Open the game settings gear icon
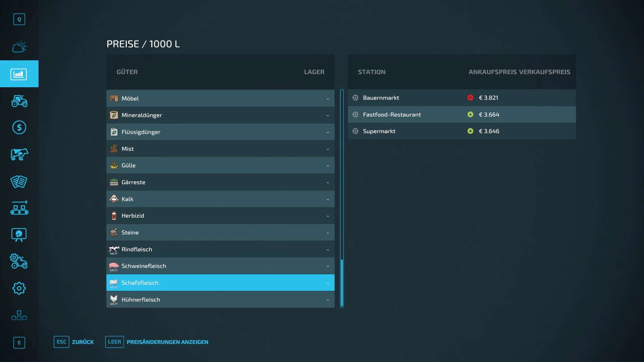Screen dimensions: 644x362 [19, 288]
